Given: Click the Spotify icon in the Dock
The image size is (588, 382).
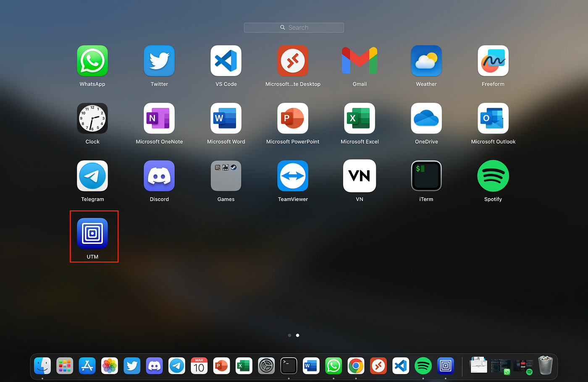Looking at the screenshot, I should [423, 366].
